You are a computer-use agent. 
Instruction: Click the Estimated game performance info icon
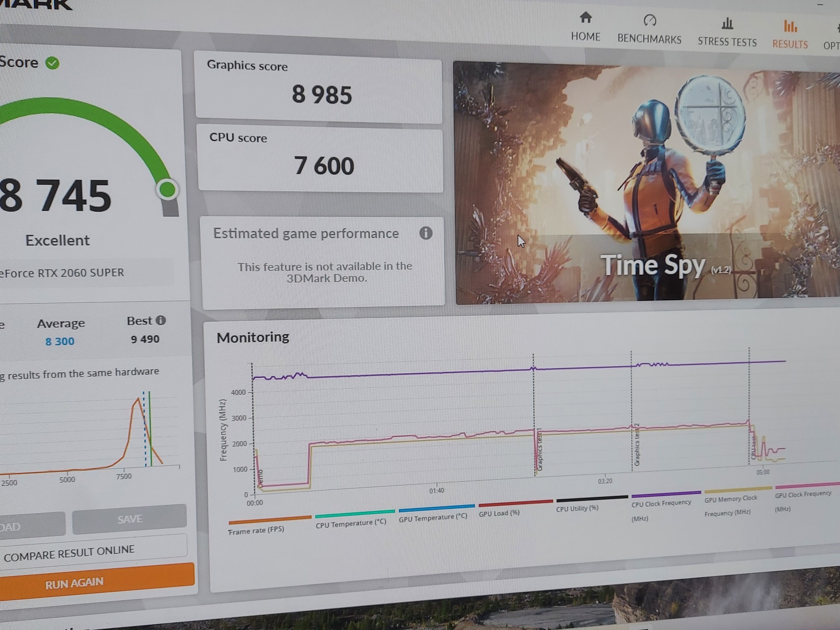point(426,233)
